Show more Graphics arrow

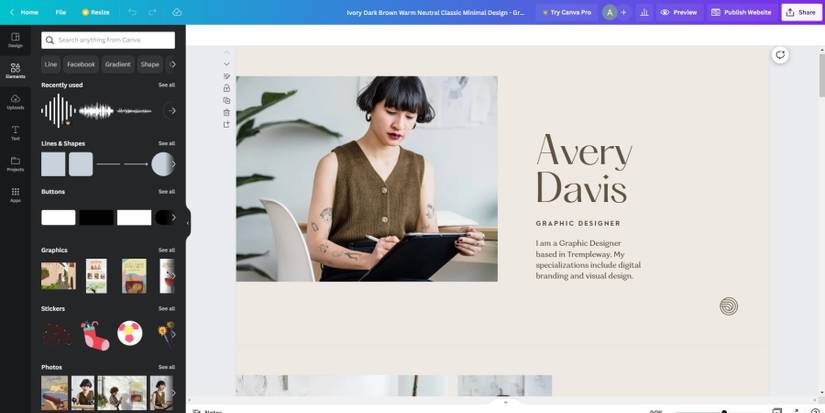click(x=173, y=276)
